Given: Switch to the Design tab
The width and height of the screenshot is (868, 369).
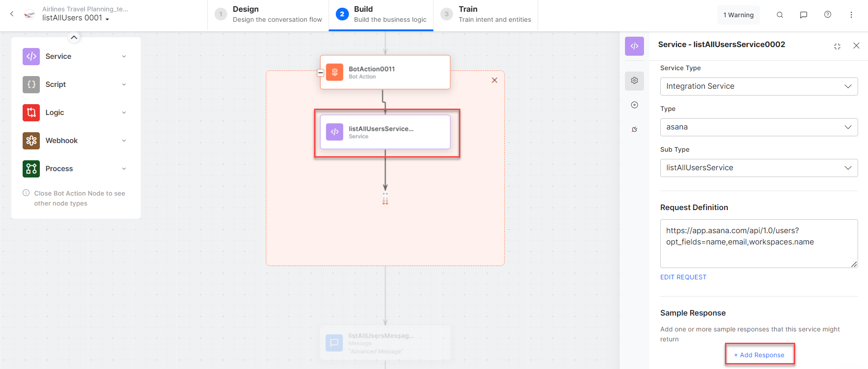Looking at the screenshot, I should pyautogui.click(x=268, y=15).
